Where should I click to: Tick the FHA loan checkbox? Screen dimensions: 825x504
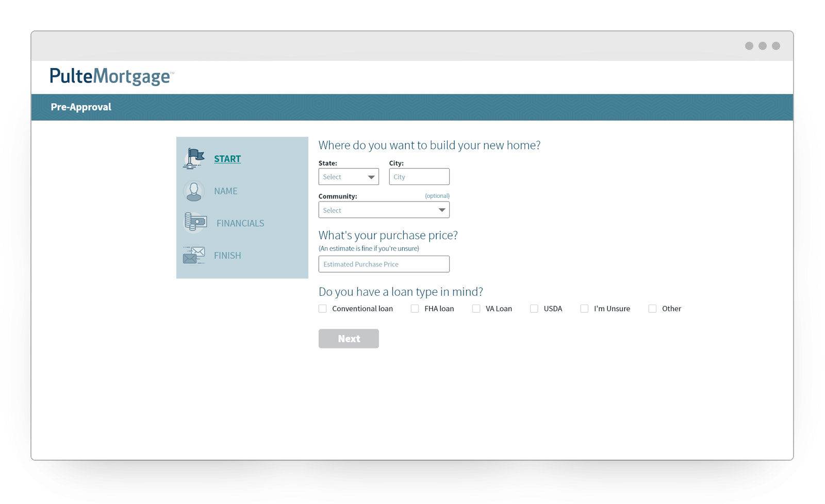(x=415, y=309)
